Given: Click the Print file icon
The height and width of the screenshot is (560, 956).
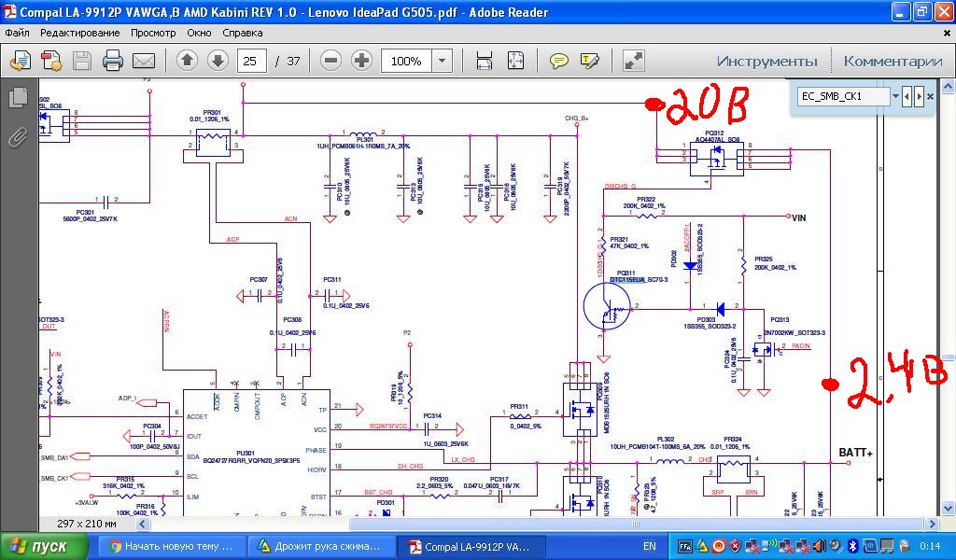Looking at the screenshot, I should point(113,61).
